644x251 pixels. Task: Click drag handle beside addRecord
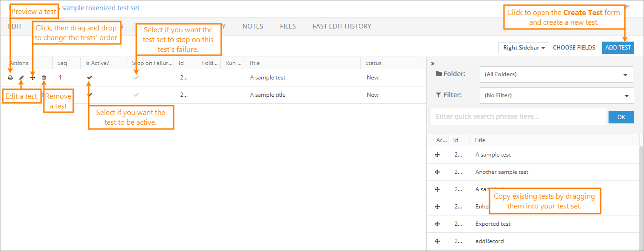pyautogui.click(x=437, y=241)
